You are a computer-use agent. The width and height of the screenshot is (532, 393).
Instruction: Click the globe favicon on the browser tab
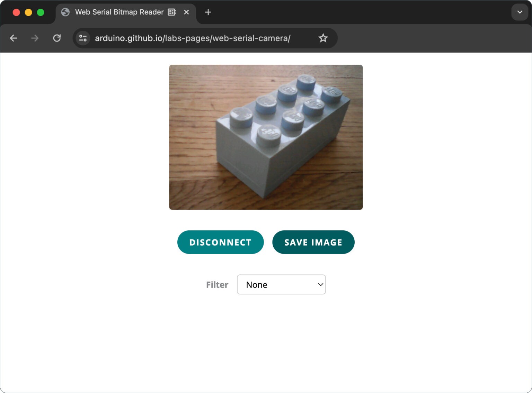coord(65,12)
